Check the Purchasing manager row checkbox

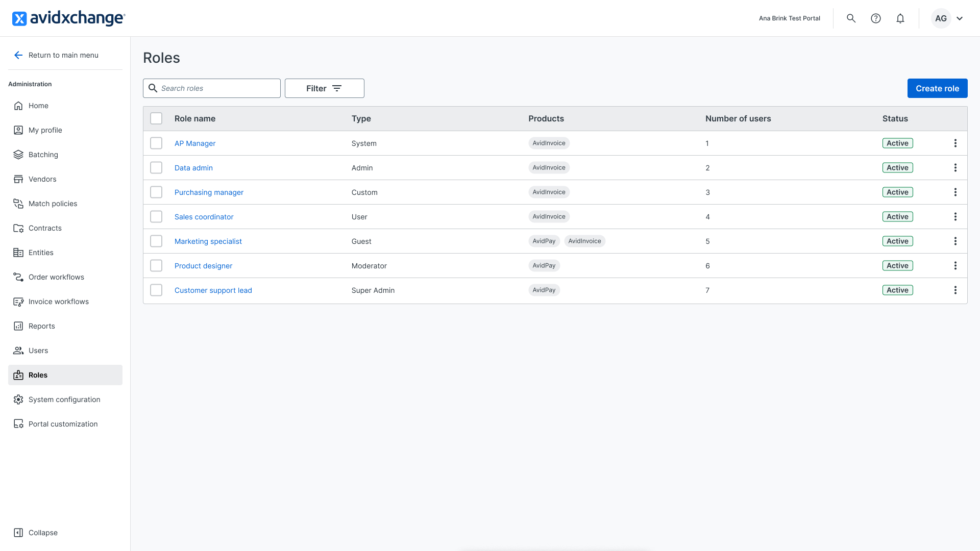coord(156,192)
